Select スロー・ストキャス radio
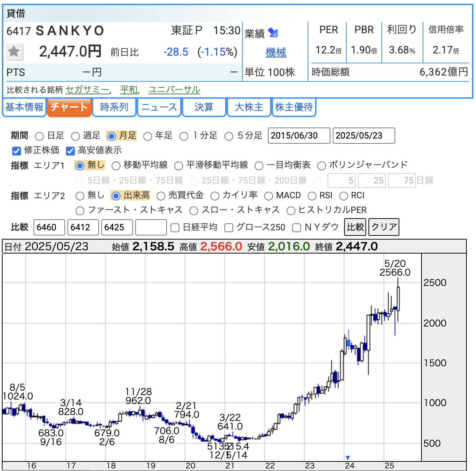The image size is (476, 471). [193, 211]
